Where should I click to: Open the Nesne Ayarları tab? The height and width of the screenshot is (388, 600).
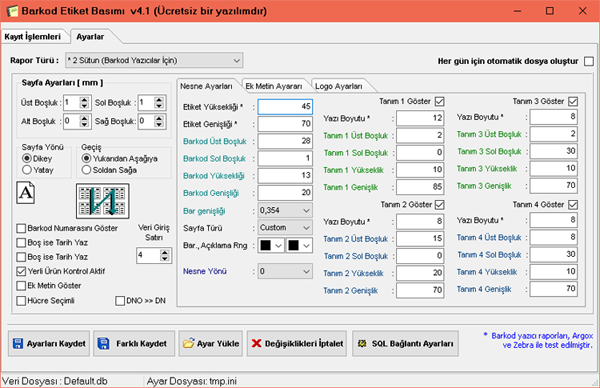click(x=206, y=86)
